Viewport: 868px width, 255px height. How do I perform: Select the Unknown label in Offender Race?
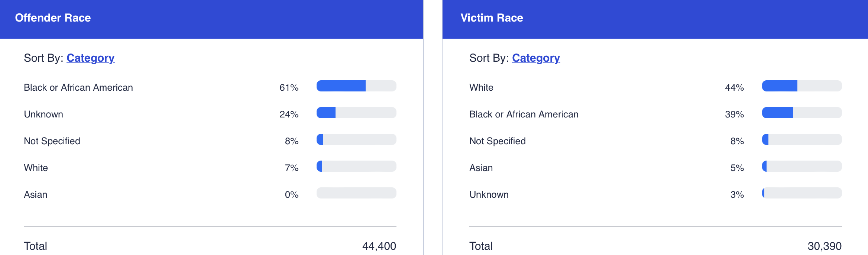(43, 114)
